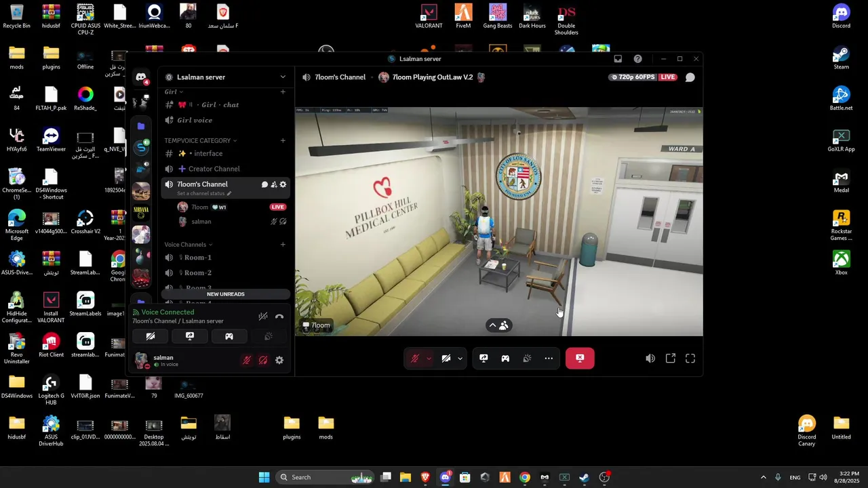Open user settings gear beside salman
This screenshot has height=488, width=868.
279,361
